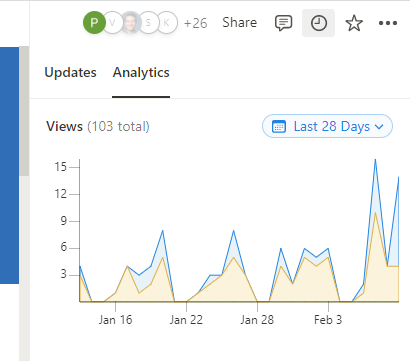This screenshot has width=410, height=361.
Task: Favorite the page with the star icon
Action: click(x=354, y=23)
